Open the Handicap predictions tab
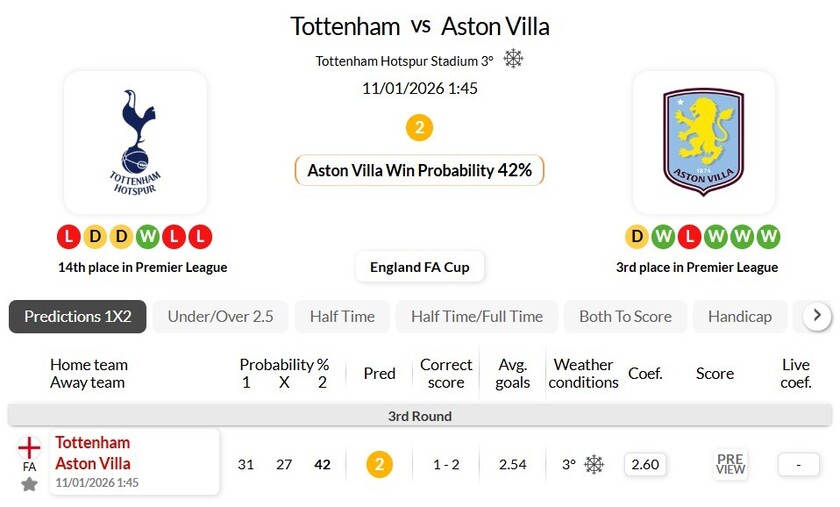 739,316
